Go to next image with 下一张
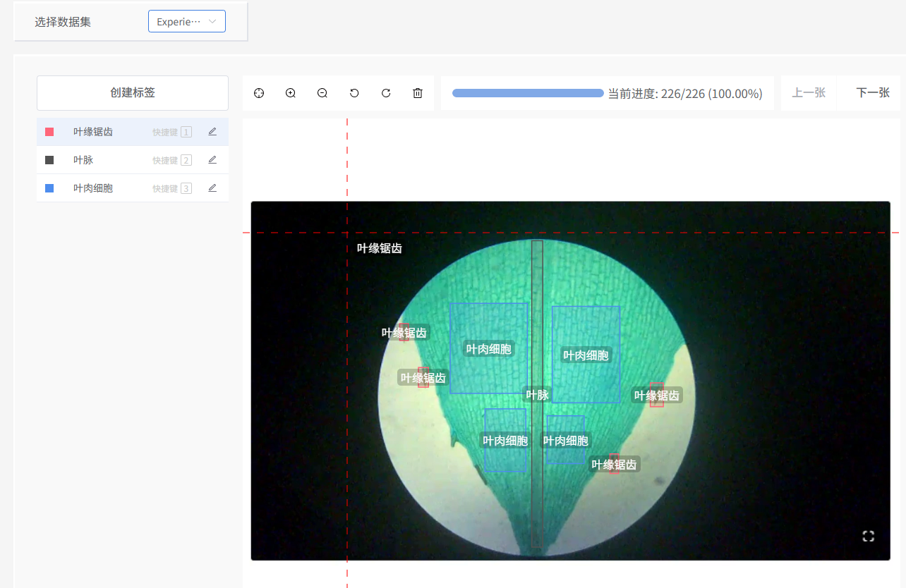Image resolution: width=906 pixels, height=588 pixels. point(872,93)
